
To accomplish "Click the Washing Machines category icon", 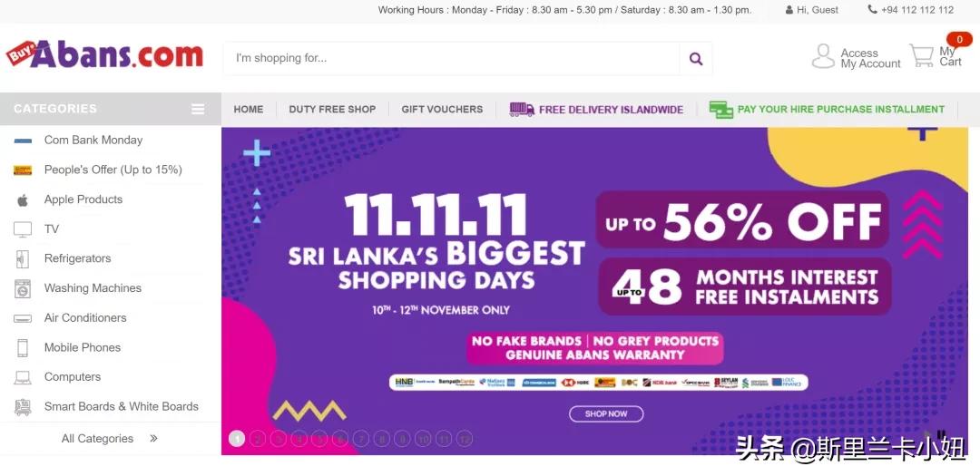I will [x=23, y=289].
